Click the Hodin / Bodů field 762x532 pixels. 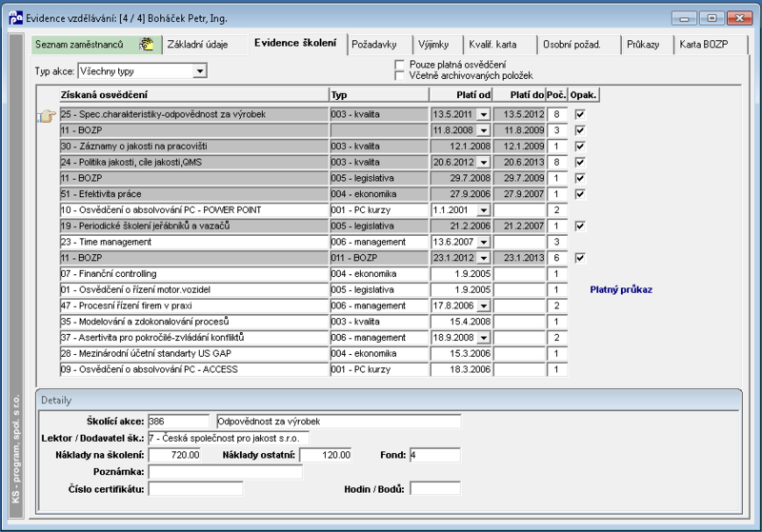435,489
